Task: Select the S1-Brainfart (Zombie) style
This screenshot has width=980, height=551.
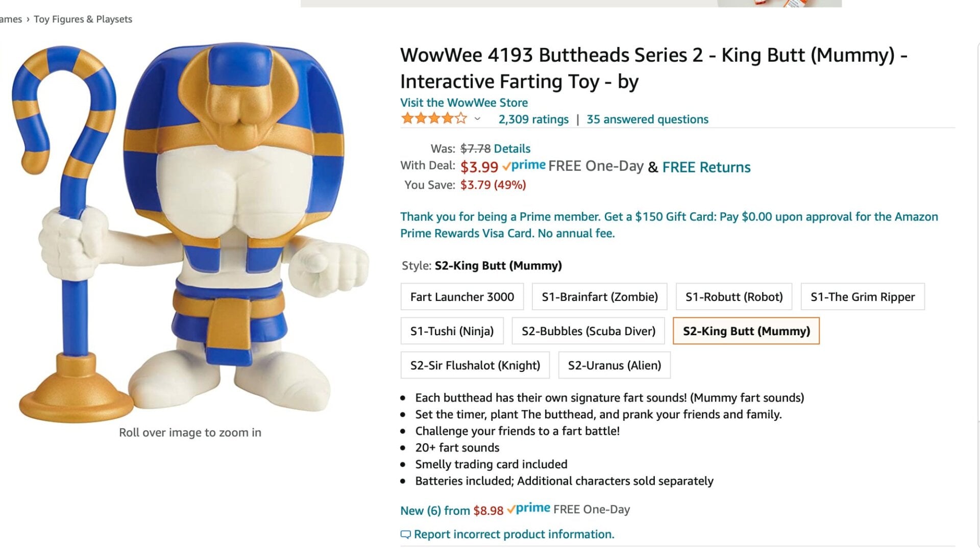Action: (599, 296)
